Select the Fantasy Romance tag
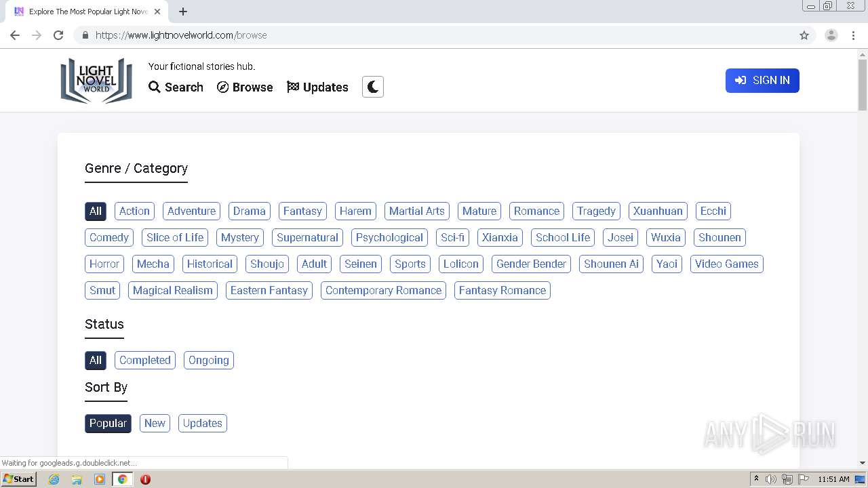The width and height of the screenshot is (868, 488). (502, 290)
